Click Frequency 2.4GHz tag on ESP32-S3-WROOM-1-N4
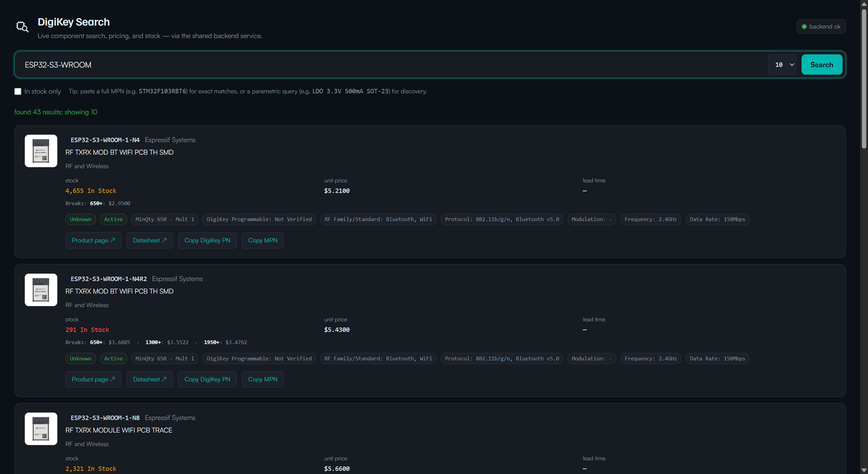 click(x=650, y=220)
